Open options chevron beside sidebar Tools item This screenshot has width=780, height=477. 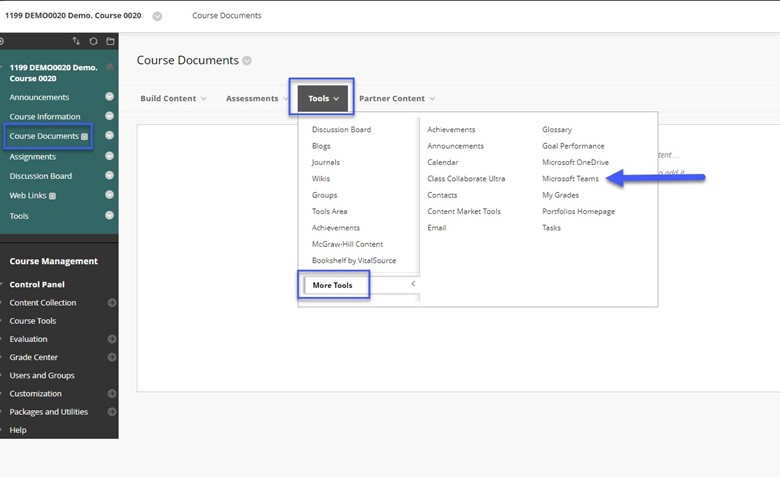tap(109, 215)
